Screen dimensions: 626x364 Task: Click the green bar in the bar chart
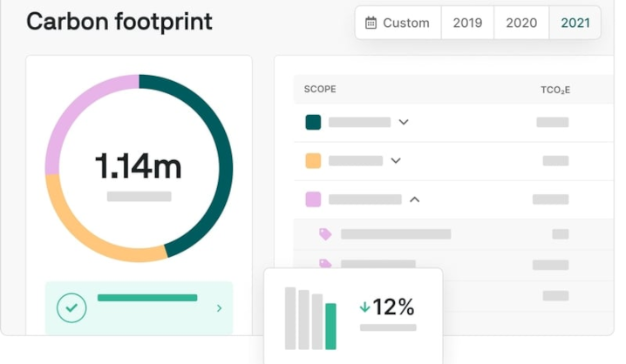click(x=330, y=327)
